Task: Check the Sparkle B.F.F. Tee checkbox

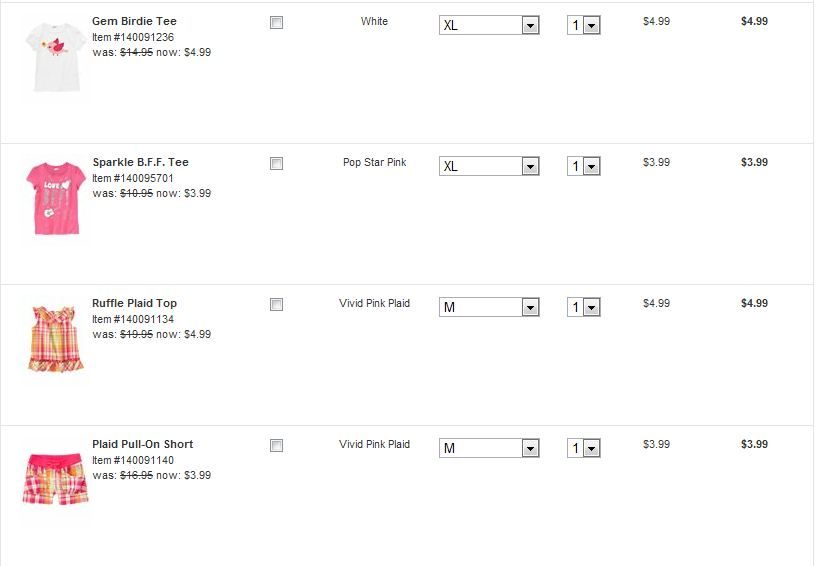Action: pos(277,163)
